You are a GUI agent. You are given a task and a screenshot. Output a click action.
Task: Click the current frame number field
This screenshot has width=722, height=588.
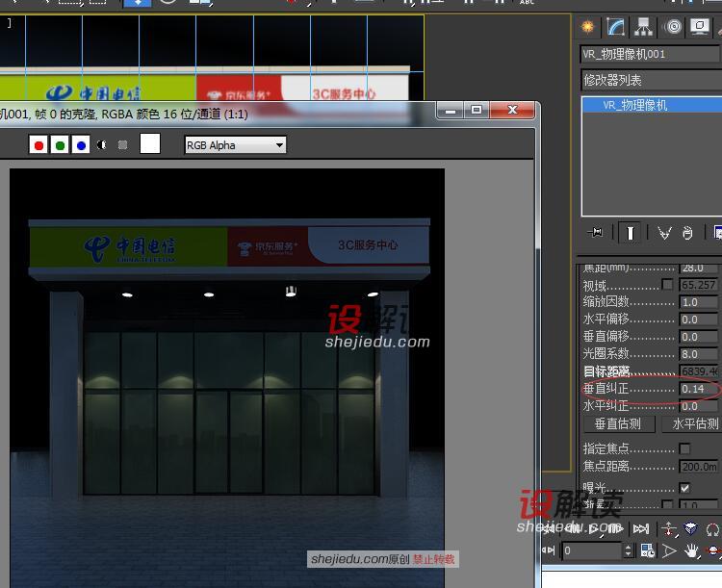(x=592, y=550)
